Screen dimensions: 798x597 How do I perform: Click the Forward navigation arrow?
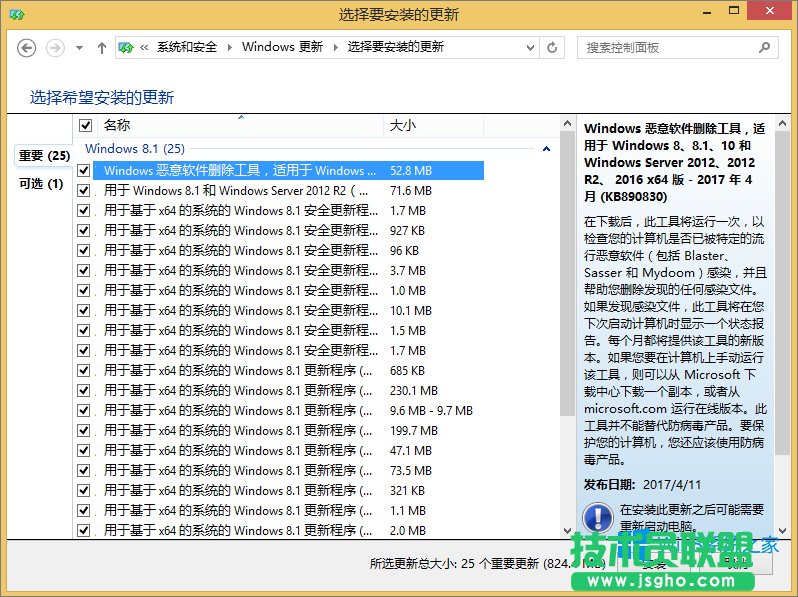pos(55,47)
